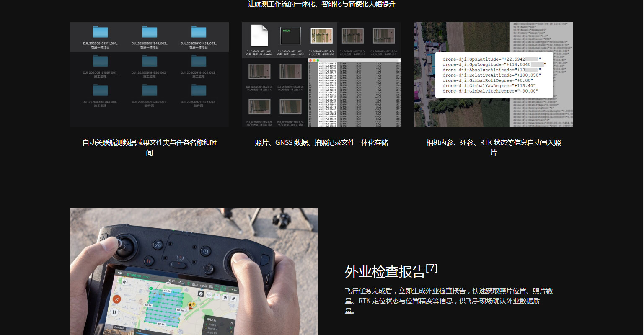Click the drone-dji:GimbalPitchDegree "-90.00" line
This screenshot has width=644, height=335.
tap(491, 91)
